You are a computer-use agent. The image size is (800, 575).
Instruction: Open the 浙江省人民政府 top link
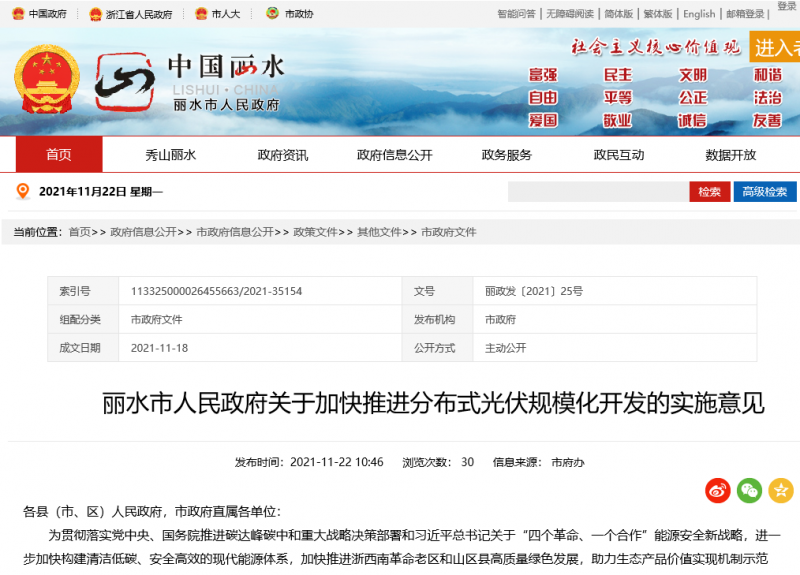point(130,14)
